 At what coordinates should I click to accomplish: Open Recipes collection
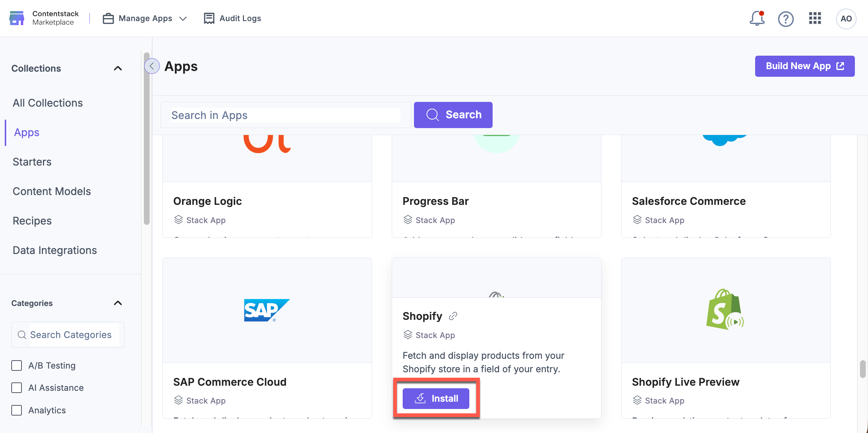pyautogui.click(x=32, y=221)
